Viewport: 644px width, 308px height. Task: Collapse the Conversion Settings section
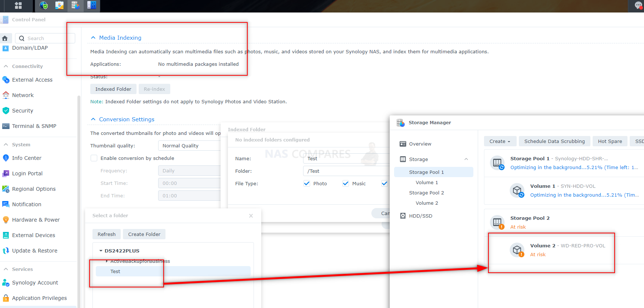point(93,119)
